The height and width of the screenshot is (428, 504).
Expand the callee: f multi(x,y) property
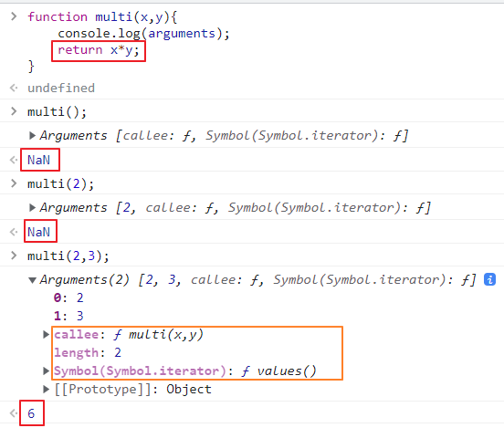[47, 335]
